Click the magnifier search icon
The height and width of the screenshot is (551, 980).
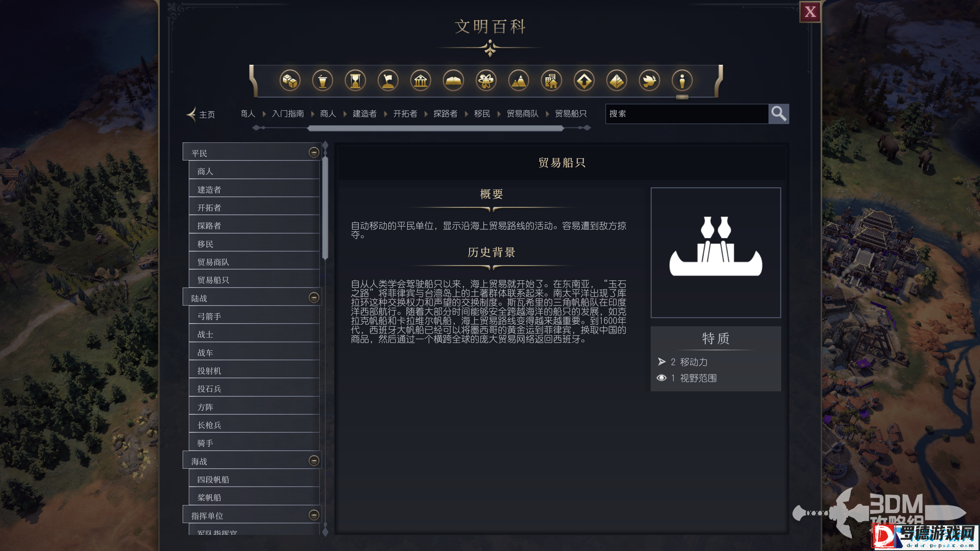tap(779, 114)
